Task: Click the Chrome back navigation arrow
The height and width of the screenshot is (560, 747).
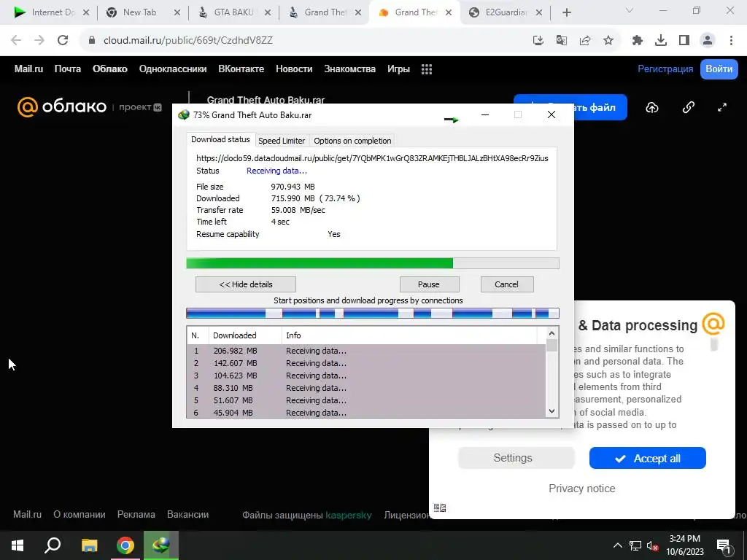Action: click(16, 41)
